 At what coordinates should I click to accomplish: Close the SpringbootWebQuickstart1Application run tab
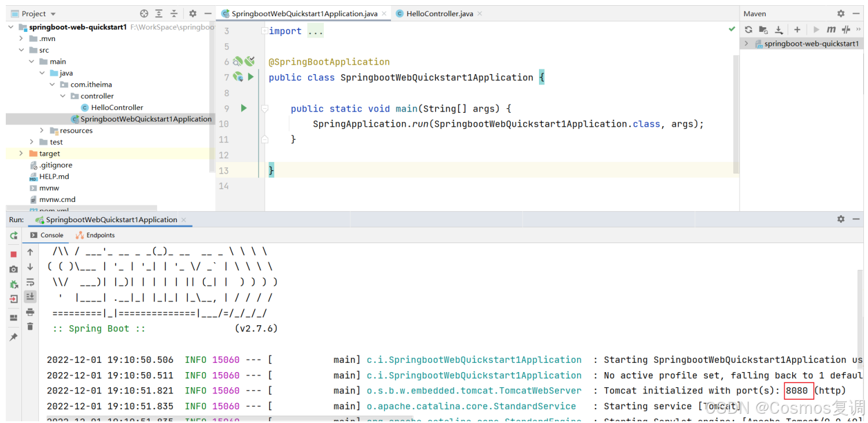point(184,220)
